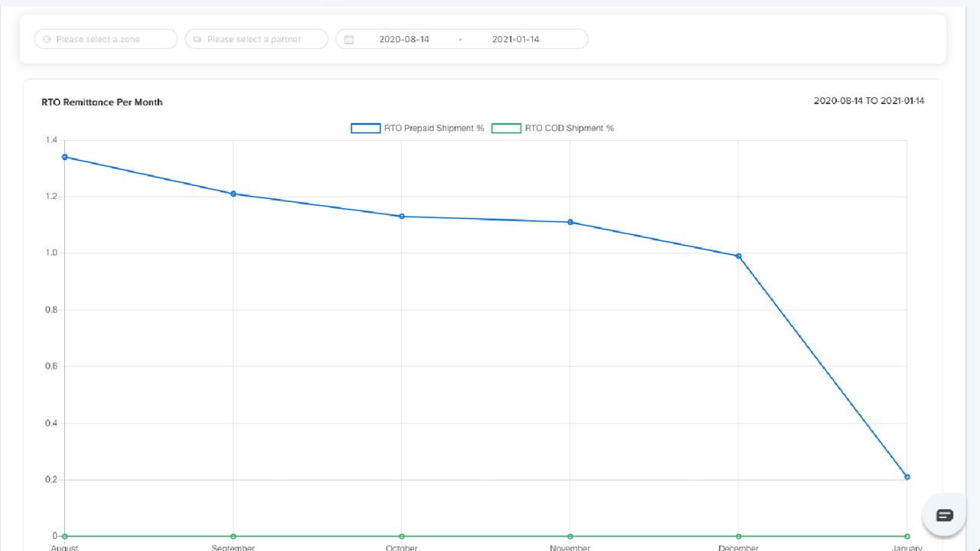Open the chat support widget icon
The height and width of the screenshot is (551, 980).
click(x=944, y=515)
